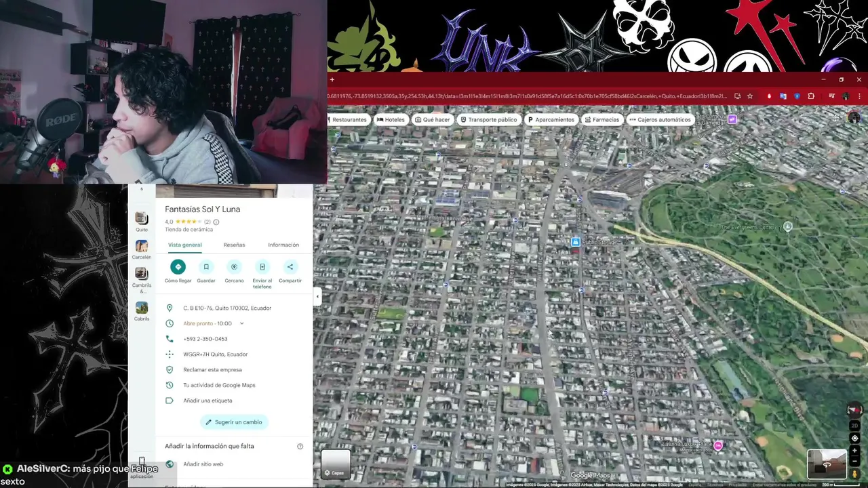Viewport: 868px width, 488px height.
Task: Click the compass to reset orientation
Action: (854, 410)
